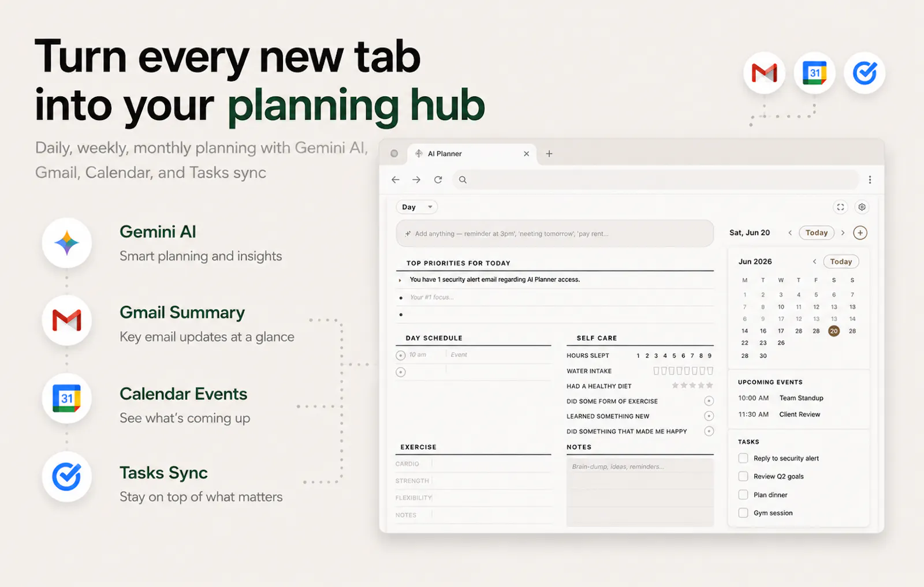Screen dimensions: 924x587
Task: Click the Flexibility exercise field
Action: 491,498
